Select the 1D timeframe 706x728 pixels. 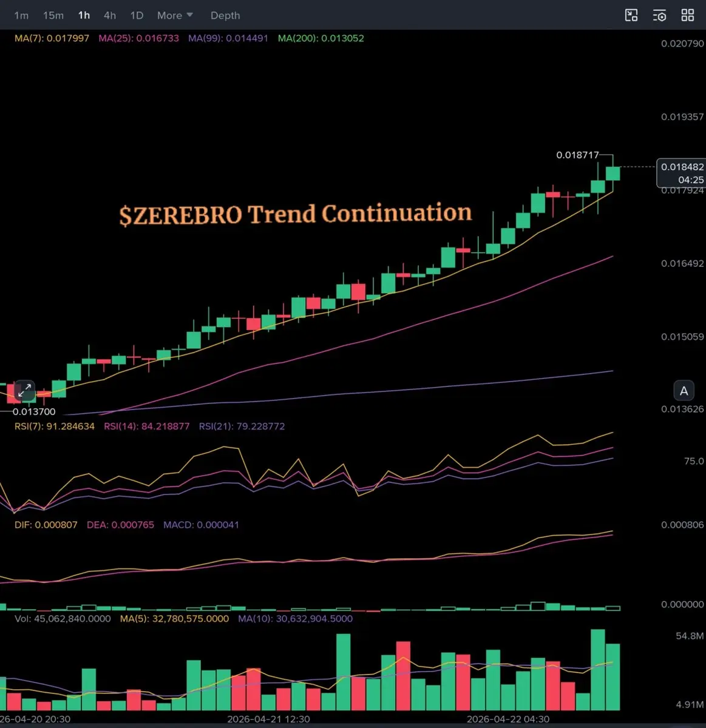[137, 15]
